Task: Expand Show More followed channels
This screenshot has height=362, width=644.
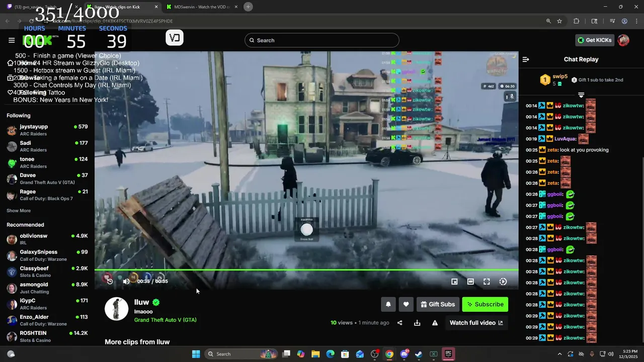Action: click(19, 211)
